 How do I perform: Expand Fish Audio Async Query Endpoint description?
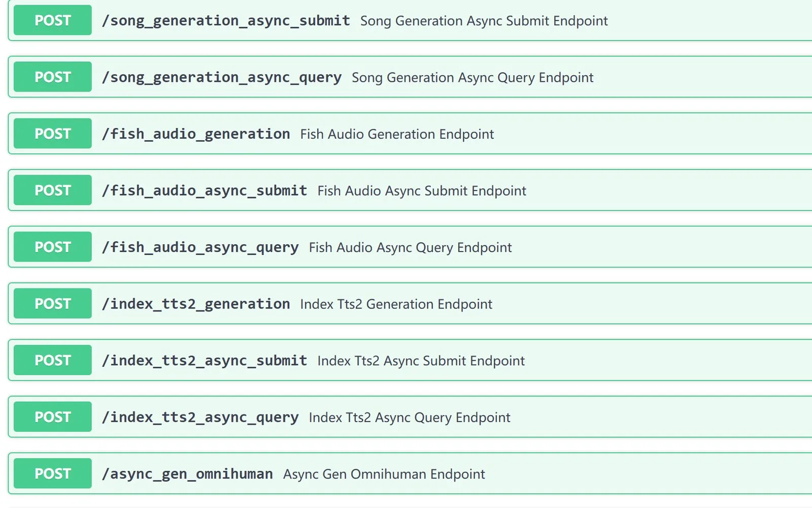coord(410,247)
